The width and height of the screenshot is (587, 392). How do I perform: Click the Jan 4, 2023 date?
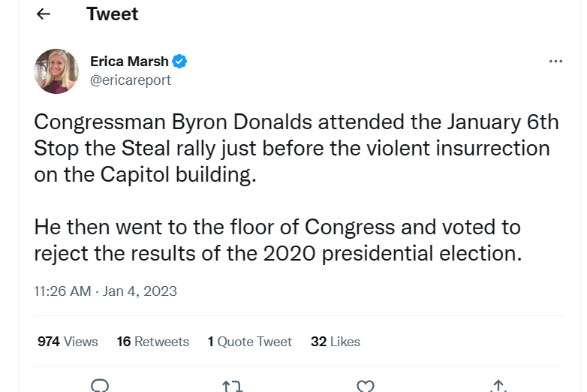pyautogui.click(x=140, y=291)
